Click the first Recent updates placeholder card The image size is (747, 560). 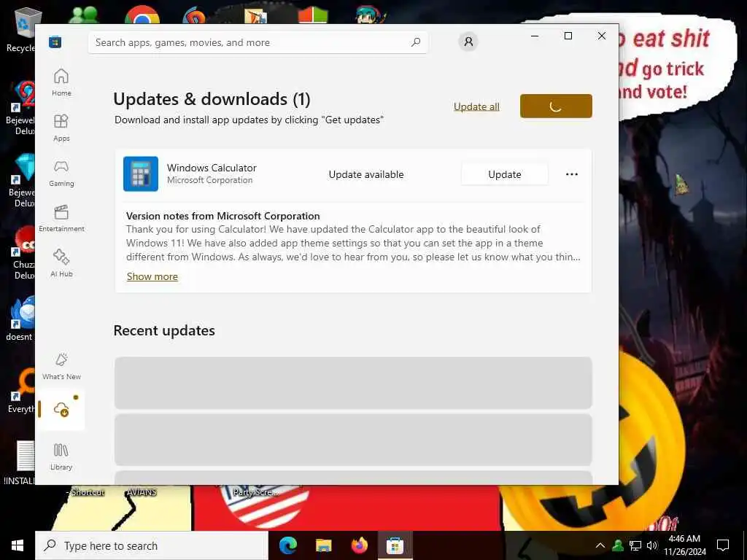pos(353,383)
